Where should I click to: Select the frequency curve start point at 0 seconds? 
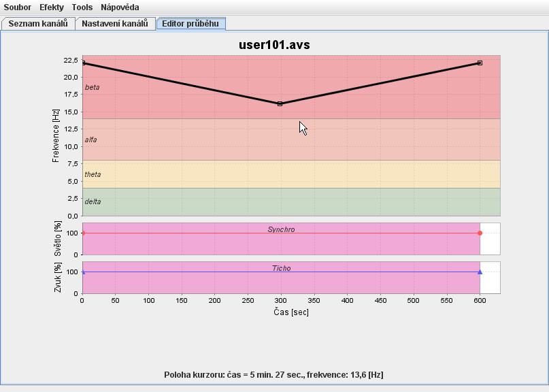click(83, 63)
